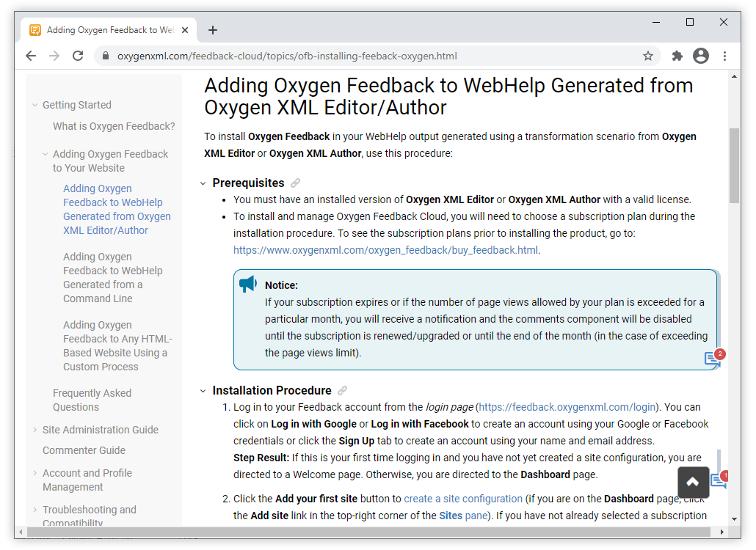The height and width of the screenshot is (550, 756).
Task: Click the scroll right arrow at bottom
Action: click(722, 532)
